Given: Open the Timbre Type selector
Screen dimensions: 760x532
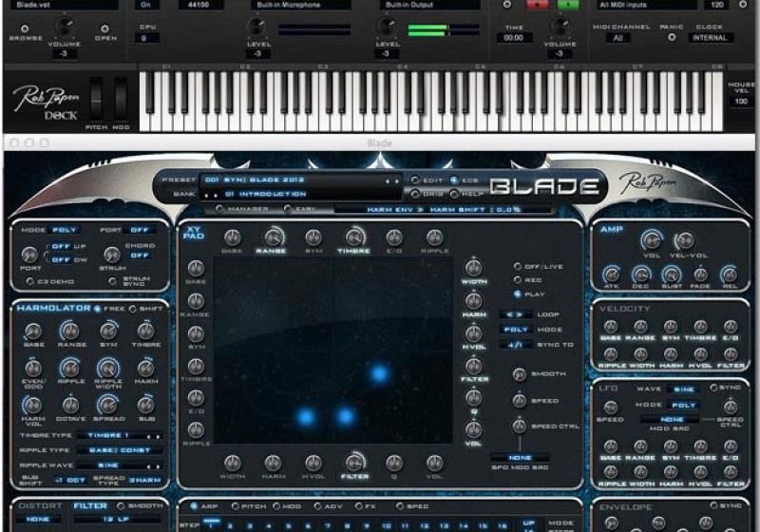Looking at the screenshot, I should tap(119, 436).
